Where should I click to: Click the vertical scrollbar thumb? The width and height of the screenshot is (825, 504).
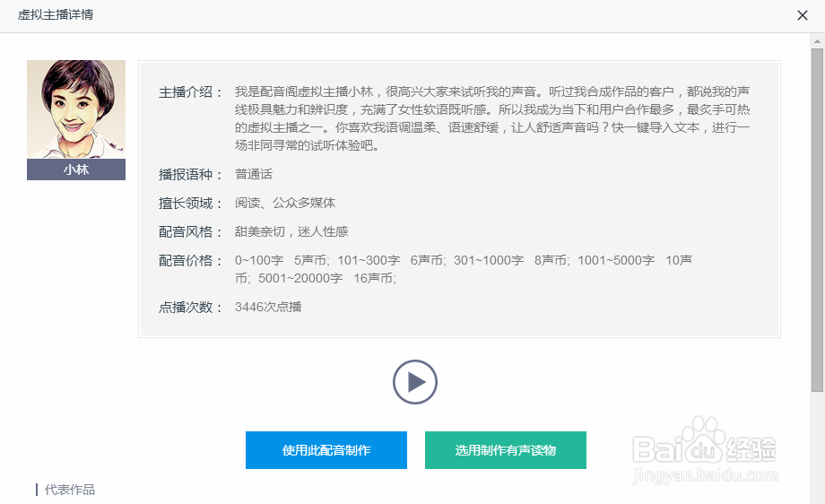click(817, 220)
